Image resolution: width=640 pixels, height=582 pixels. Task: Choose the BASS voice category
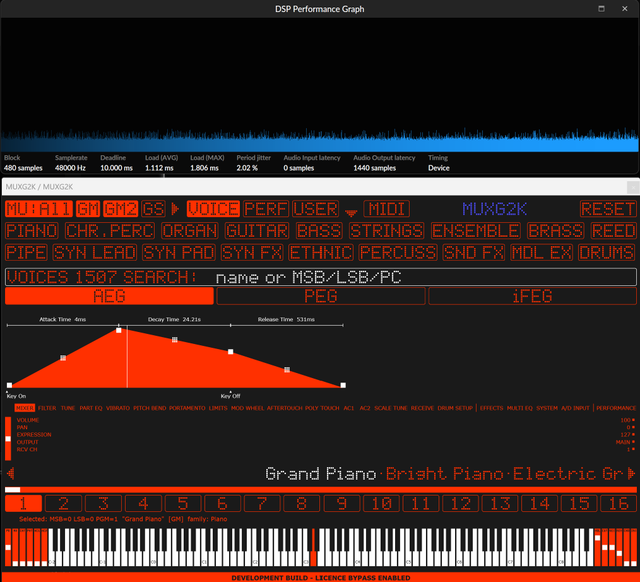(319, 231)
